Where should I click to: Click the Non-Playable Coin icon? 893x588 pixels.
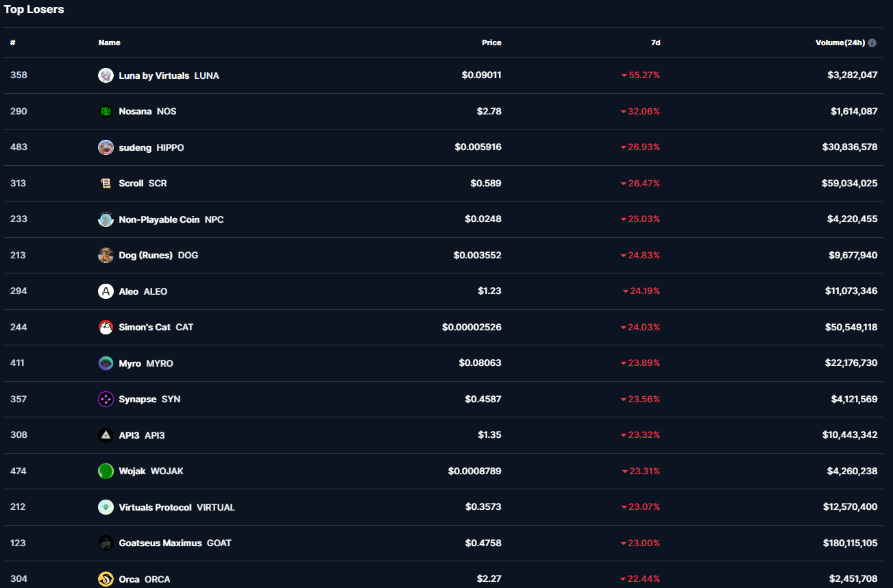point(106,219)
